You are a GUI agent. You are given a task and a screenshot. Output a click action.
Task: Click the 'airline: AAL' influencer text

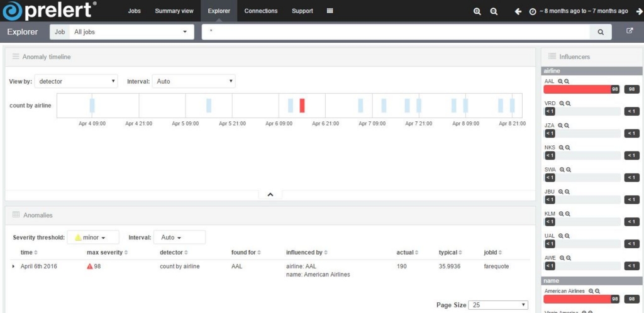coord(301,266)
